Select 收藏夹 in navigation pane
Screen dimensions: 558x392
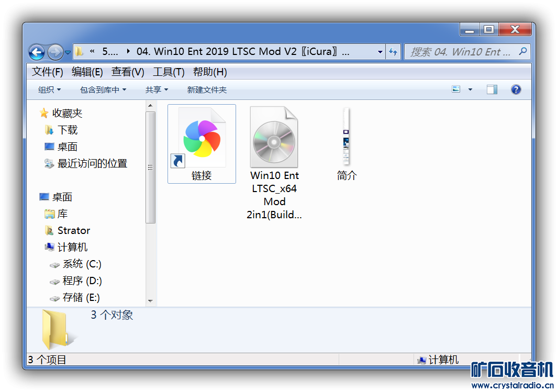[67, 113]
